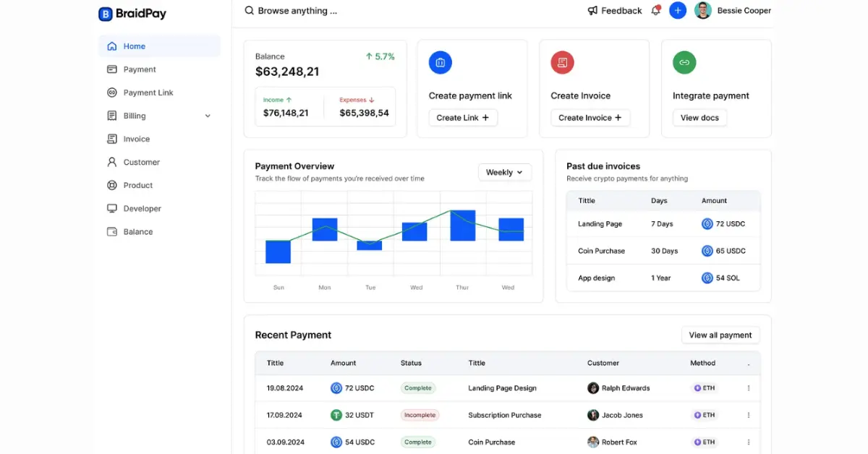Click the red Create Invoice icon
This screenshot has width=868, height=454.
pos(562,62)
